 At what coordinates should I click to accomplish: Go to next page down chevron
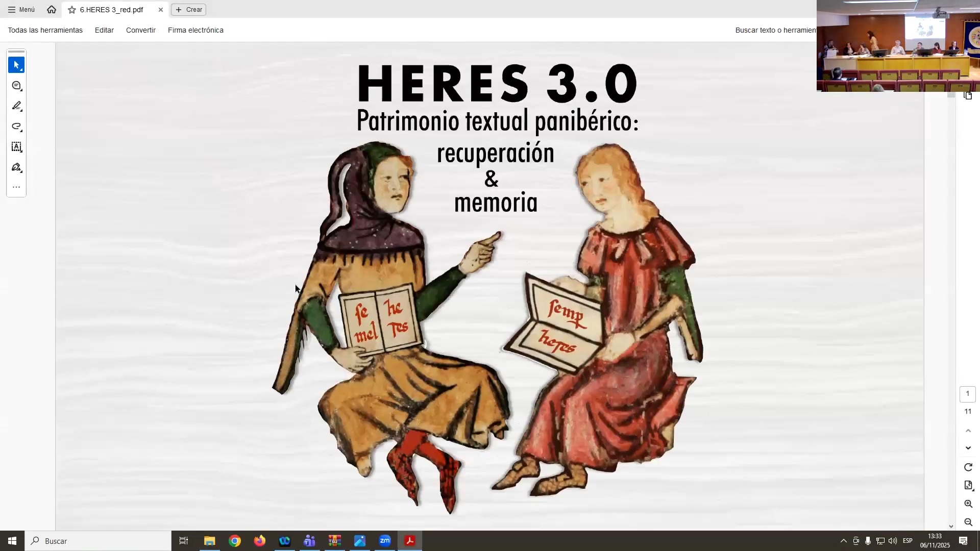(968, 448)
